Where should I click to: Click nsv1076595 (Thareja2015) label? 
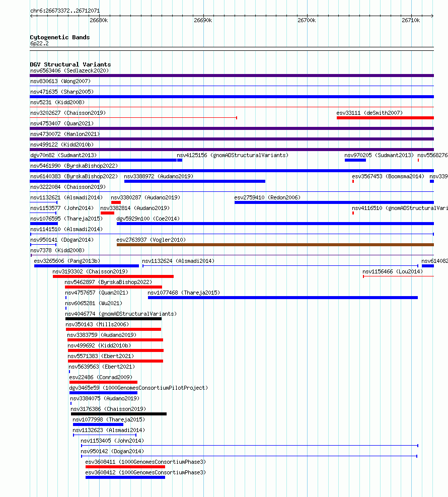(66, 219)
